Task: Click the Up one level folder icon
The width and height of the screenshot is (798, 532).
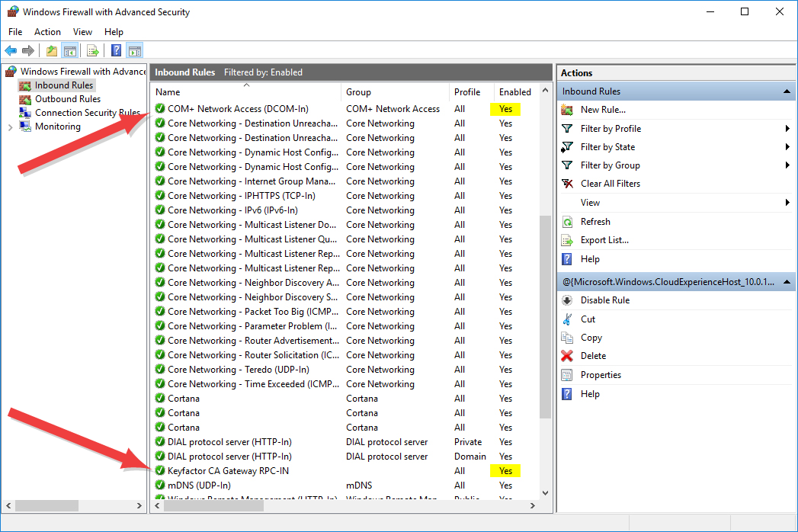Action: click(51, 50)
